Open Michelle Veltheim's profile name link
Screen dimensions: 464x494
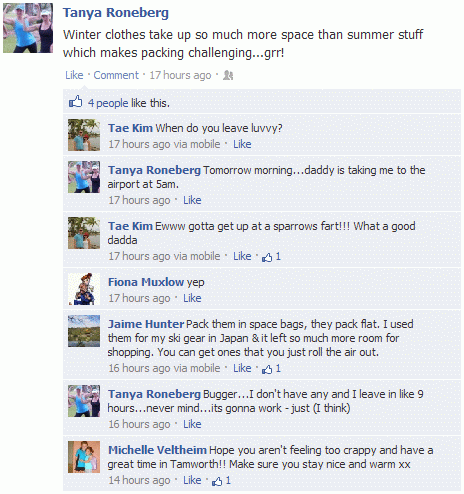pos(157,450)
